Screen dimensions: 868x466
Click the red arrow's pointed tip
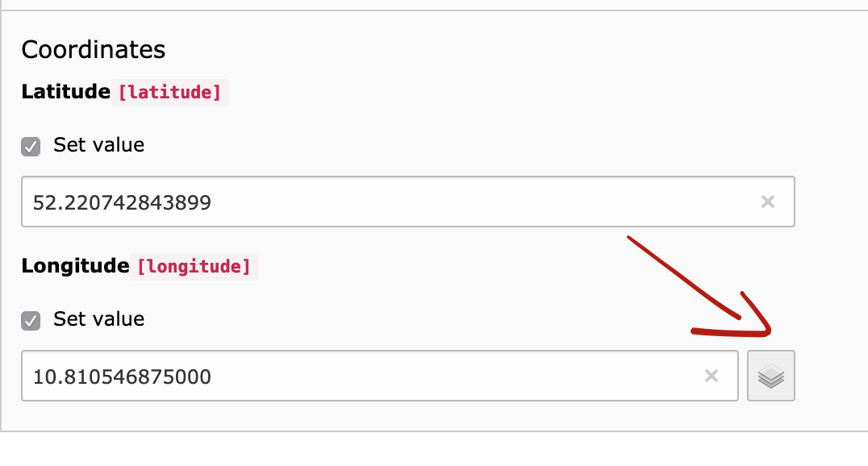(770, 333)
